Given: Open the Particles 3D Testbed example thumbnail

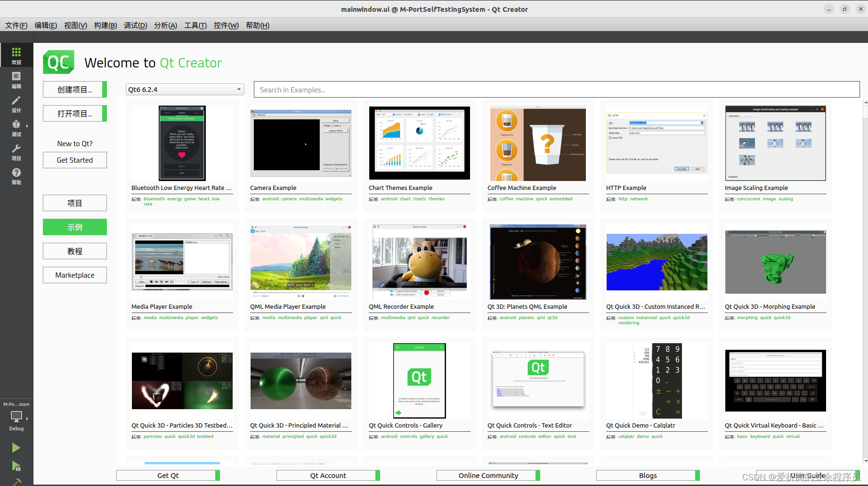Looking at the screenshot, I should tap(182, 381).
